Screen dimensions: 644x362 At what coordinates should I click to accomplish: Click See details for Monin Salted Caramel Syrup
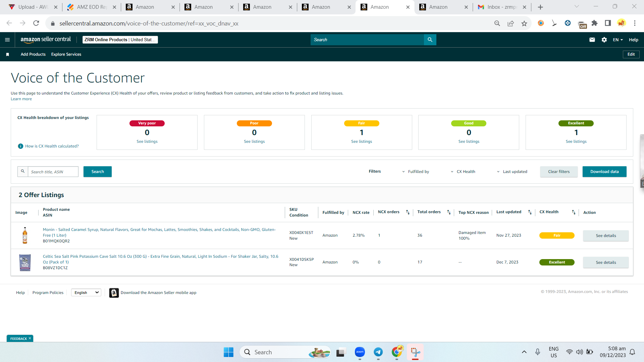606,236
